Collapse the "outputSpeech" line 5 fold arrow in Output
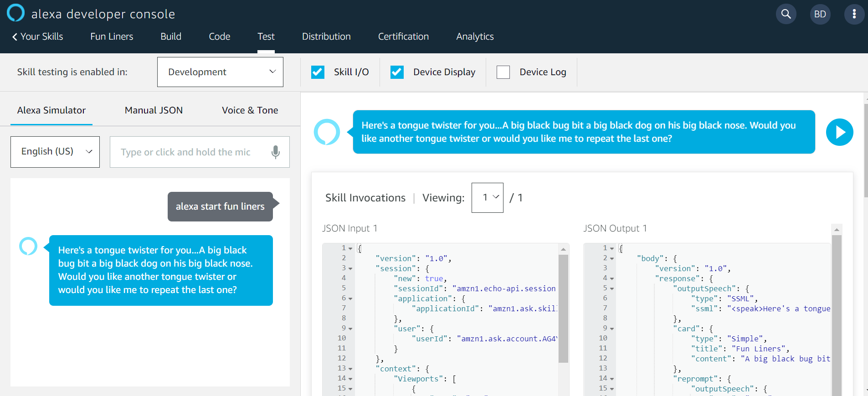Viewport: 868px width, 396px height. [612, 289]
